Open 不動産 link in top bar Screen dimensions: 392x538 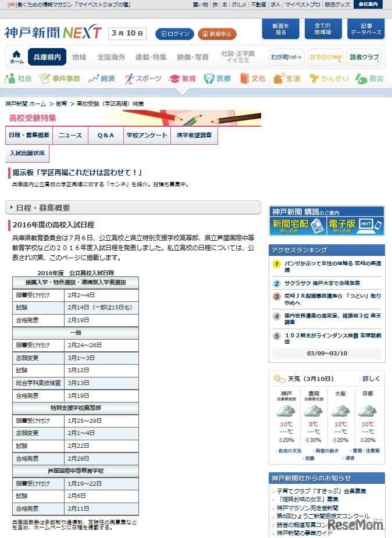pos(259,5)
